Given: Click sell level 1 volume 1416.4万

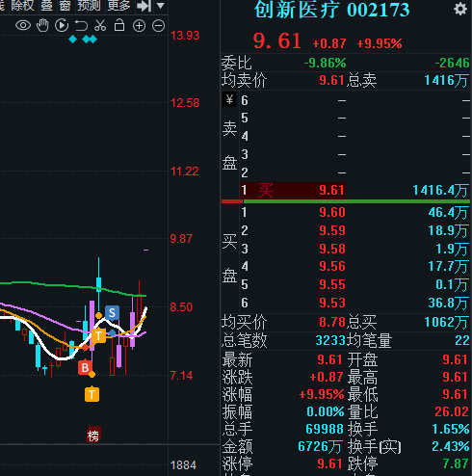Looking at the screenshot, I should tap(440, 190).
